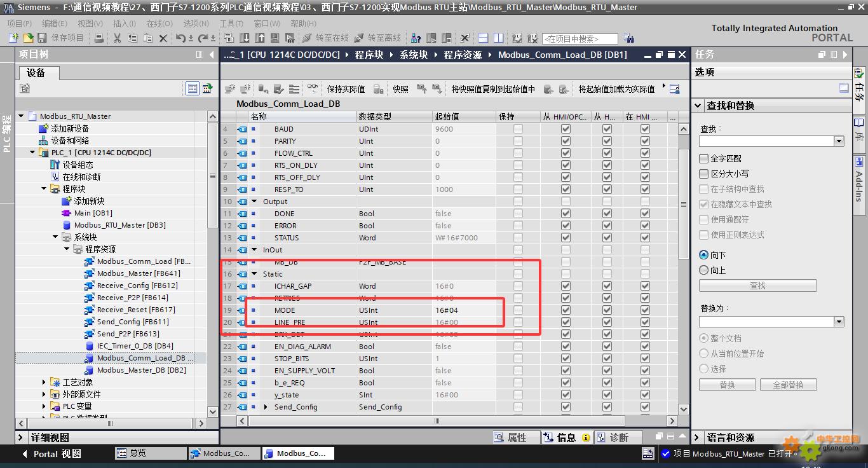Toggle 保持 checkbox for the MODE row
This screenshot has width=868, height=468.
518,310
